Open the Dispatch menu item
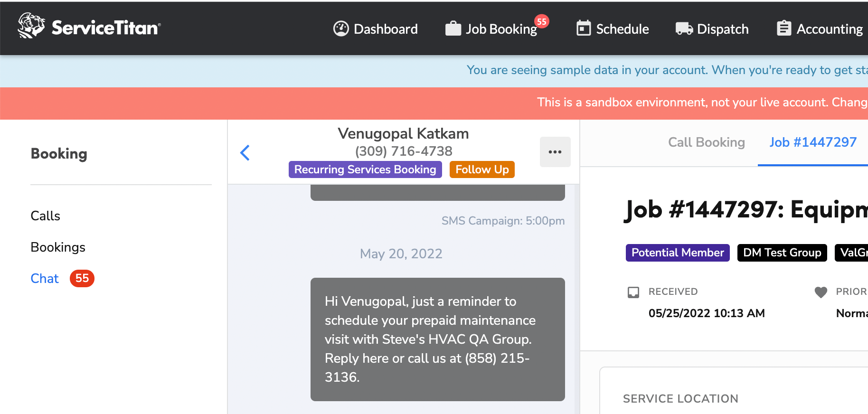Image resolution: width=868 pixels, height=414 pixels. click(x=712, y=29)
